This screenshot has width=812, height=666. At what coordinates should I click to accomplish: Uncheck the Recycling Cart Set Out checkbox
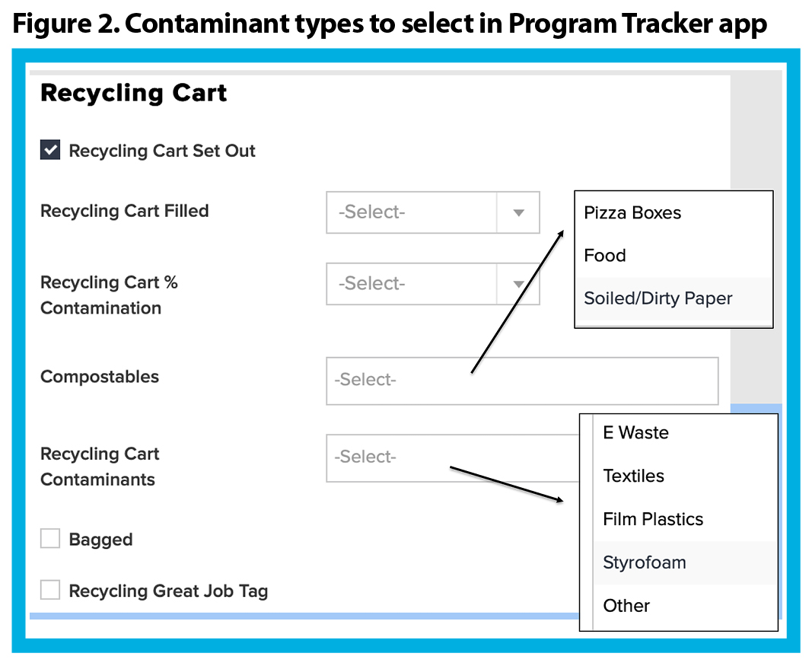(x=50, y=150)
